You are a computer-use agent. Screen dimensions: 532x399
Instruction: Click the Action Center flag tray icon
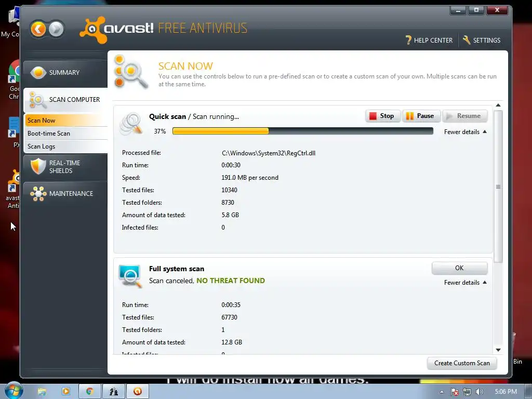(454, 392)
